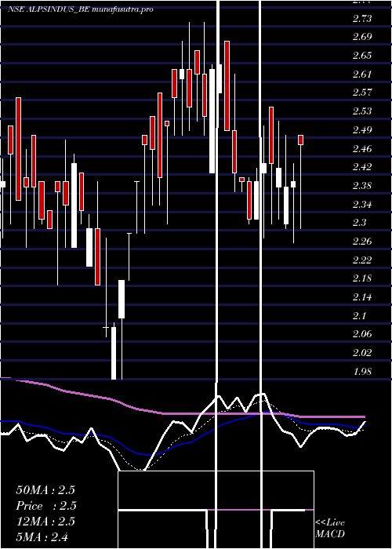The height and width of the screenshot is (549, 392).
Task: Click the 2.53 price axis label
Action: click(362, 111)
